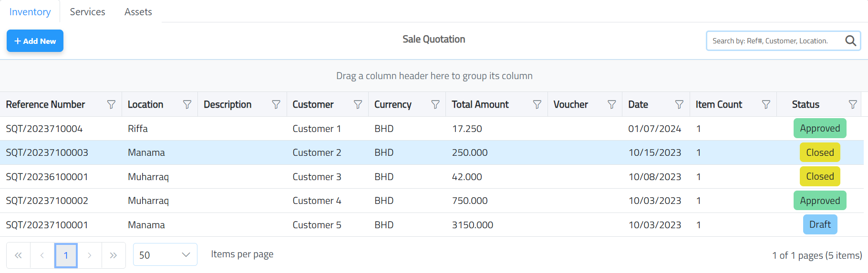This screenshot has height=273, width=868.
Task: Switch to the Assets tab
Action: click(138, 12)
